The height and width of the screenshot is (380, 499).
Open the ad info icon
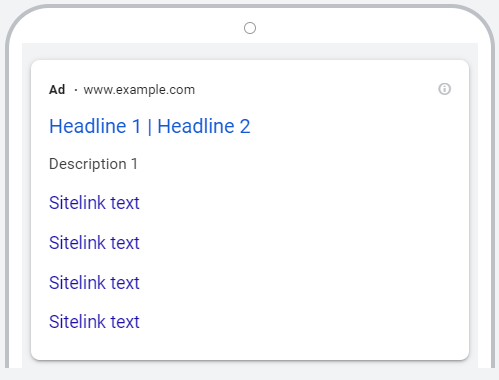[x=444, y=89]
